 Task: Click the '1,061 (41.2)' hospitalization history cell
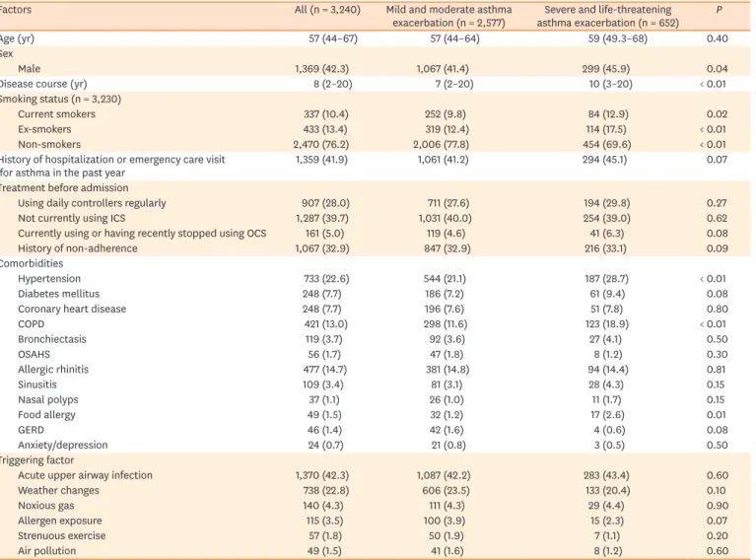point(444,159)
